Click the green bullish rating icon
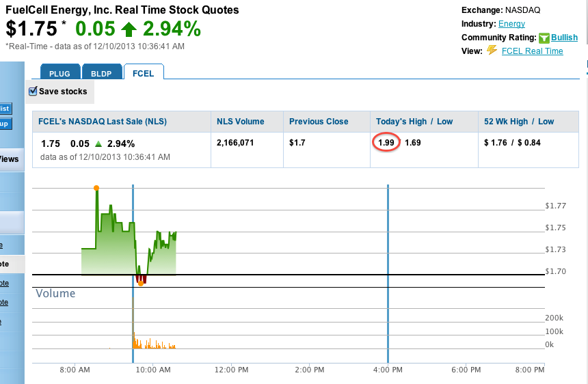 click(544, 38)
